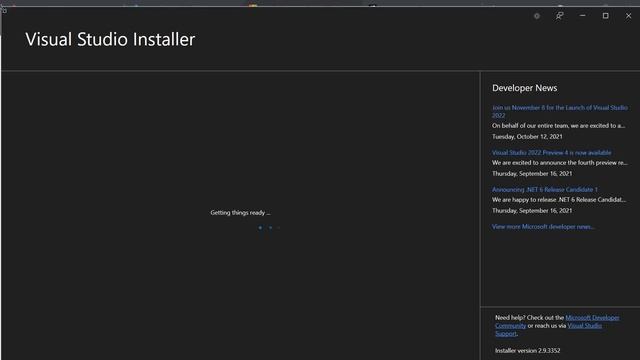Maximize the Visual Studio Installer window
The width and height of the screenshot is (640, 360).
pos(605,16)
